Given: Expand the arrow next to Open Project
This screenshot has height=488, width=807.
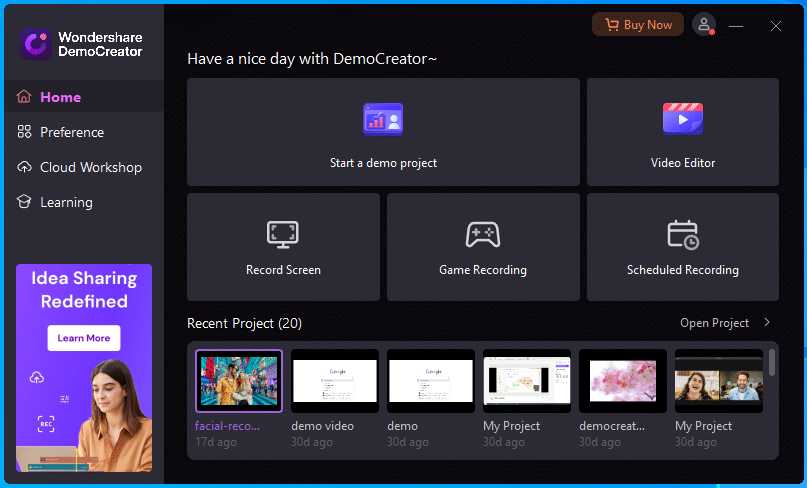Looking at the screenshot, I should (x=767, y=323).
